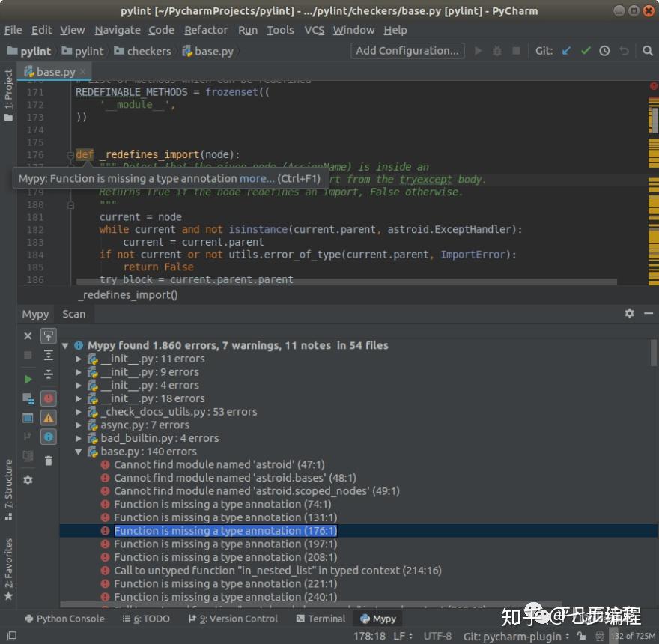
Task: Open the Refactor menu
Action: click(205, 30)
